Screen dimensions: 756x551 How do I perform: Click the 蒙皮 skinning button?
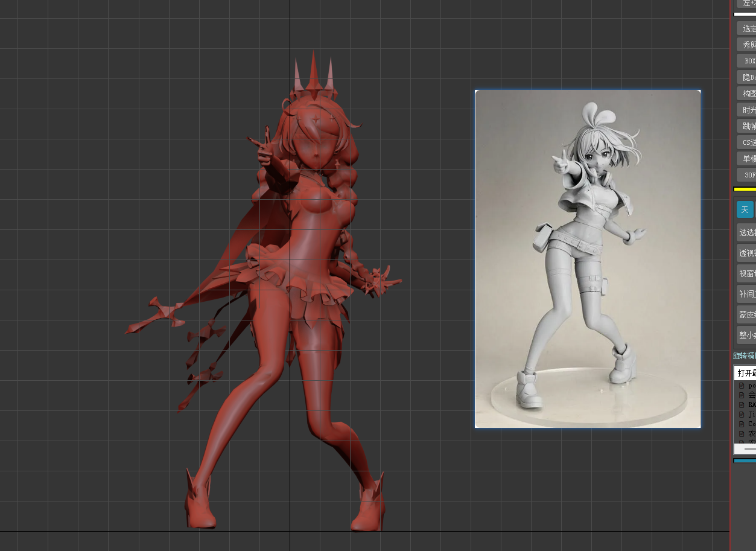coord(747,314)
